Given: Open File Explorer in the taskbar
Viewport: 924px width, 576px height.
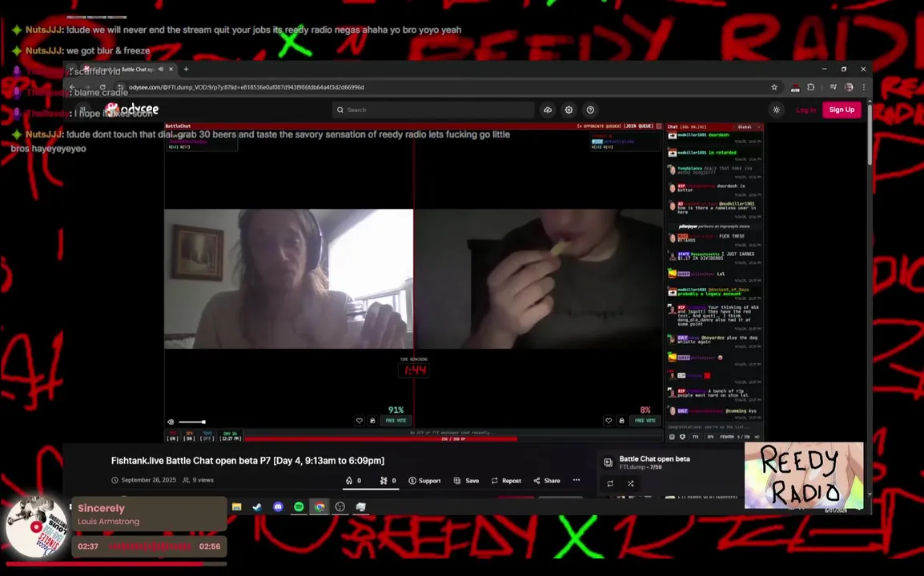Looking at the screenshot, I should [237, 506].
